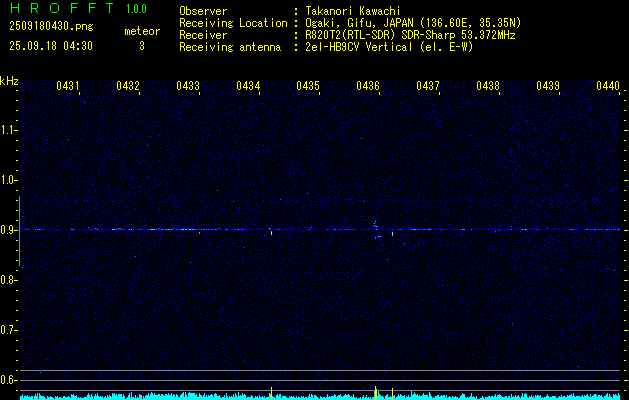Click the 0438 time marker
Screen dimensions: 629x400
pos(488,86)
